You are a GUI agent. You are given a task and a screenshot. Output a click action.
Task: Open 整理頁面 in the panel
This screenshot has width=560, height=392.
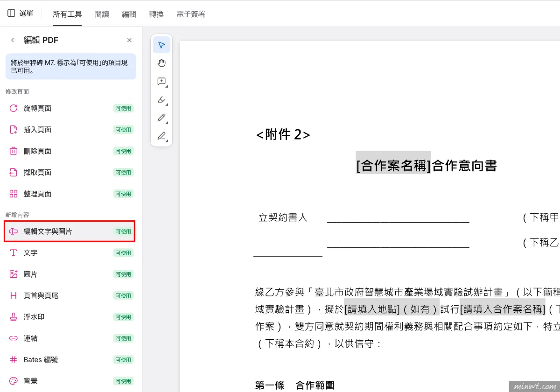coord(71,194)
